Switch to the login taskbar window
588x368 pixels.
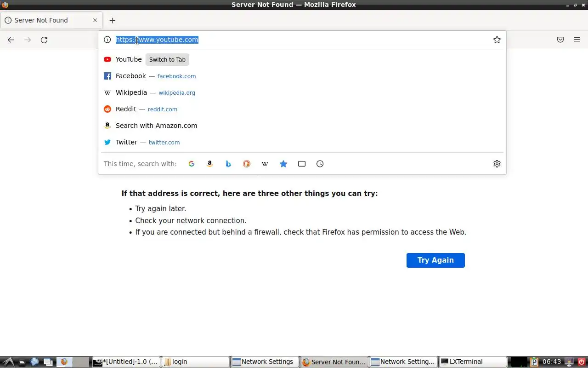196,362
